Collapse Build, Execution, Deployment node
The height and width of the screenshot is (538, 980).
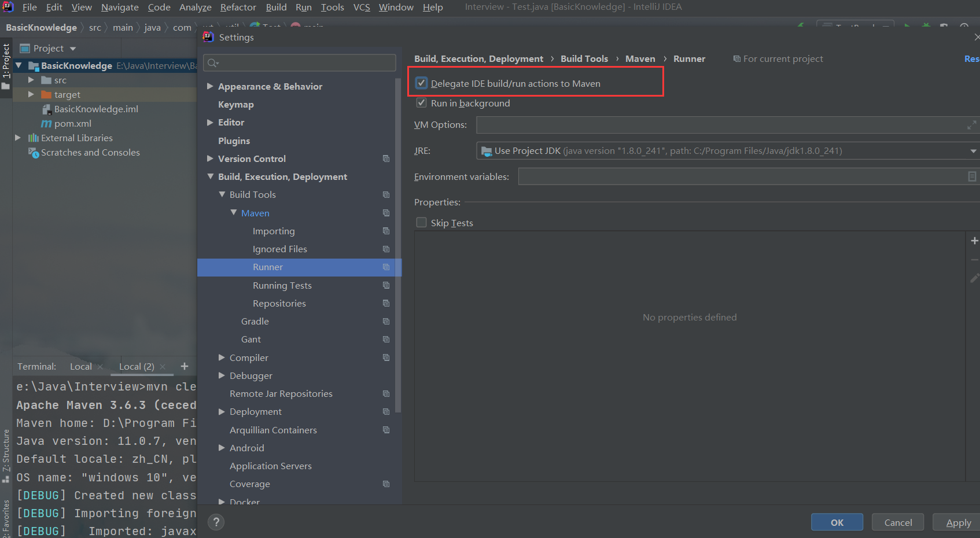click(x=210, y=176)
